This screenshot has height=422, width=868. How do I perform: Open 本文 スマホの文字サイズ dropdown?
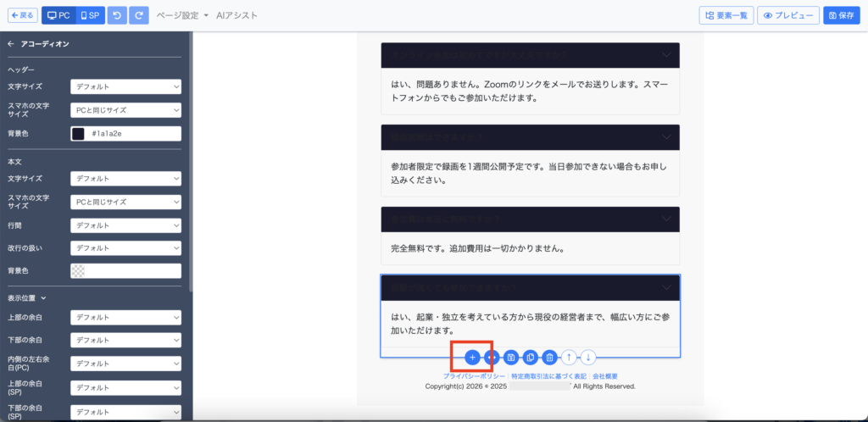tap(125, 202)
